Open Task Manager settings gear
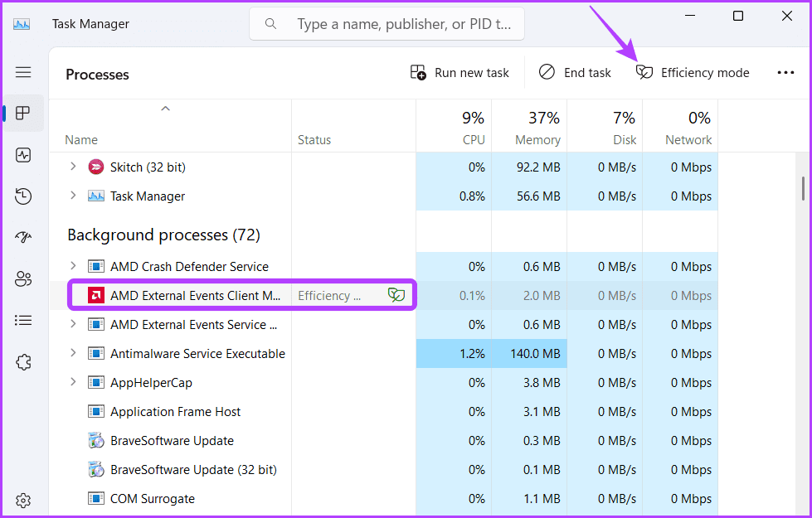812x518 pixels. (x=23, y=501)
